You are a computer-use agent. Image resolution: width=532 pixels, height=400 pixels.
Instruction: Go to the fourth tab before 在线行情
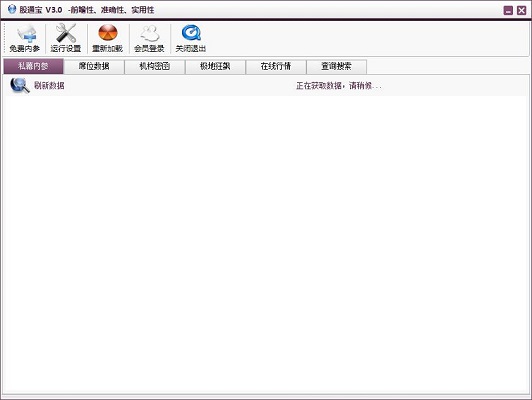[x=215, y=66]
